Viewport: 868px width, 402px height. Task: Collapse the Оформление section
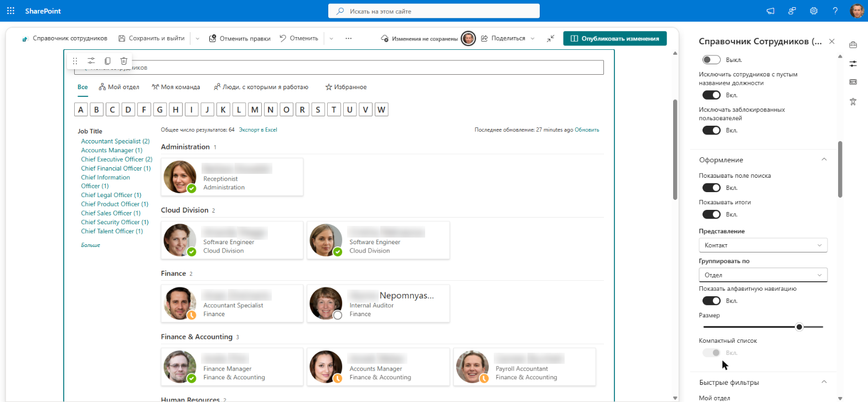[824, 159]
